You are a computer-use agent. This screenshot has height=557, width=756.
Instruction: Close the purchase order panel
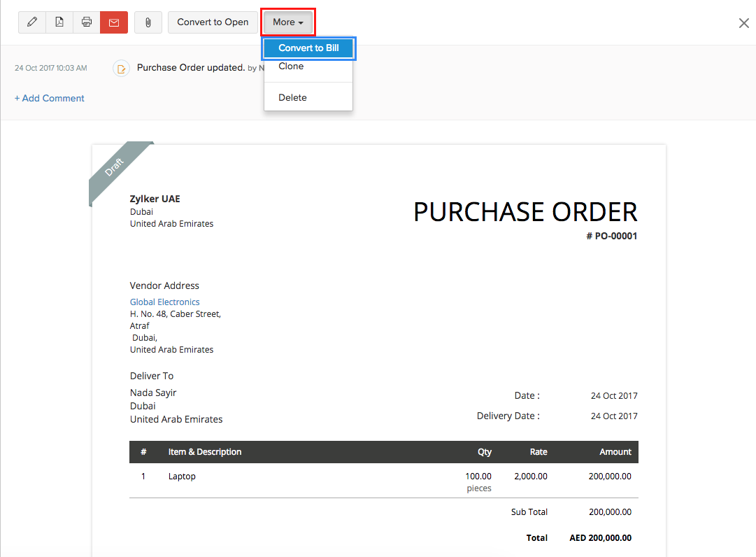pyautogui.click(x=744, y=23)
